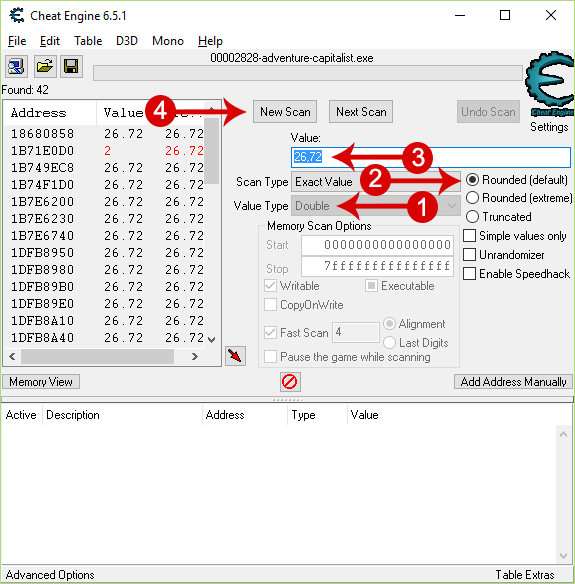Click the Address column header in results
575x584 pixels.
pyautogui.click(x=50, y=113)
